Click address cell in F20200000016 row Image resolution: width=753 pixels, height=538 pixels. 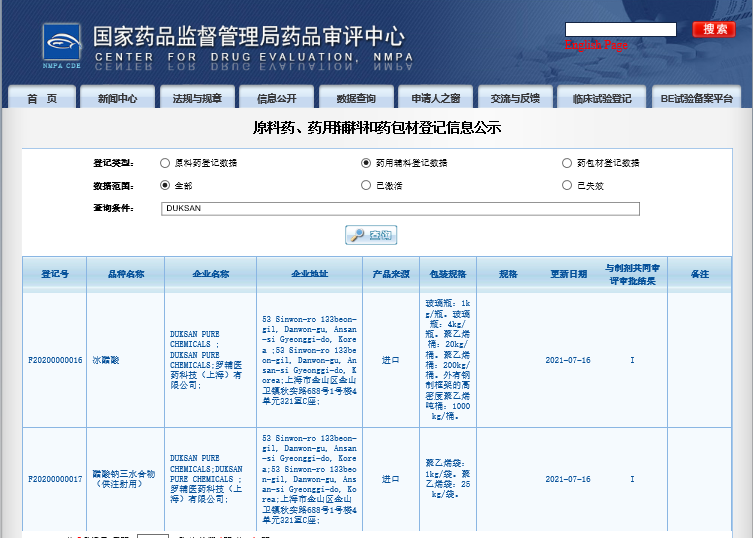[309, 360]
